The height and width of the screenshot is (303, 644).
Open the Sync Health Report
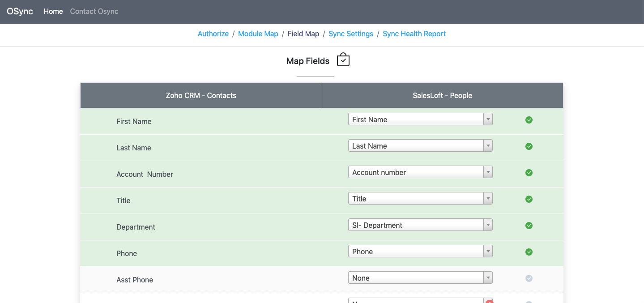(414, 34)
